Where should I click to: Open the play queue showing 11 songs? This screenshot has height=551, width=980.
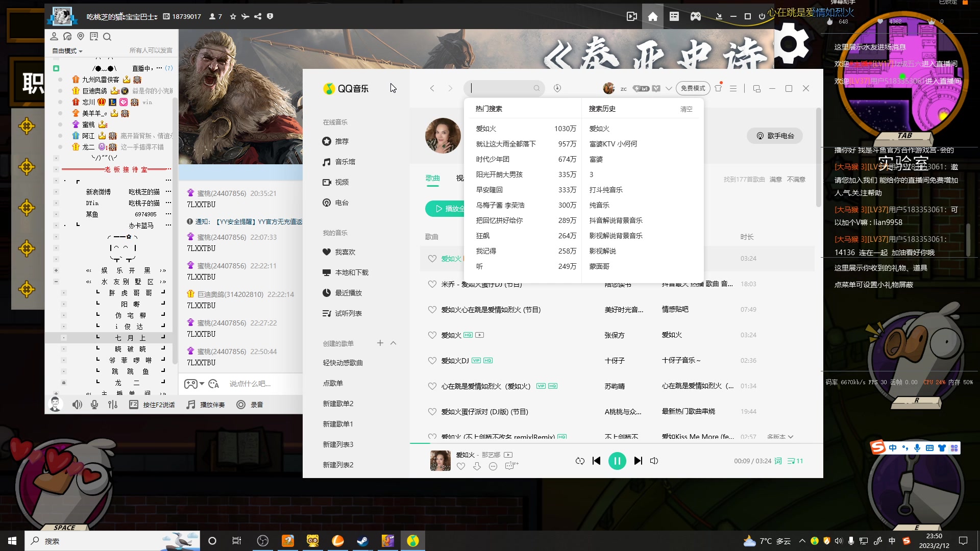795,461
